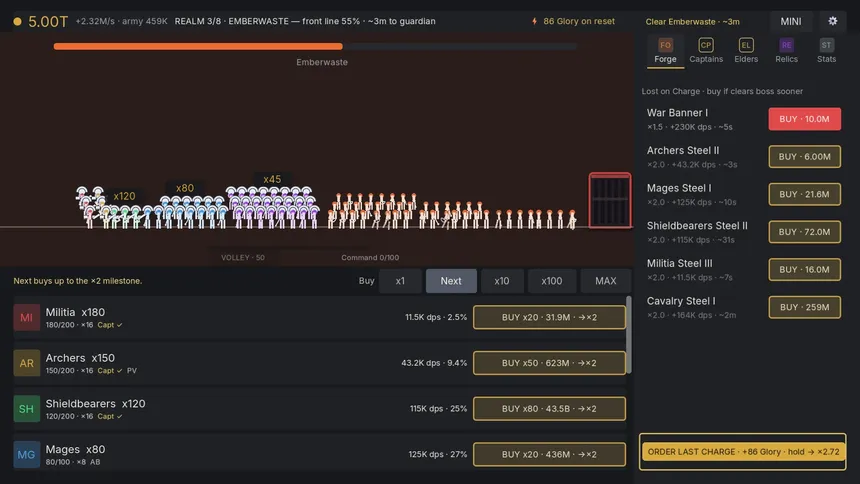Click the Forge FO icon
Image resolution: width=860 pixels, height=484 pixels.
665,45
